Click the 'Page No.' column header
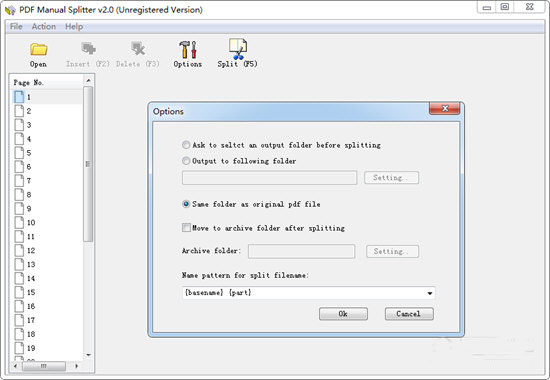 pyautogui.click(x=47, y=82)
